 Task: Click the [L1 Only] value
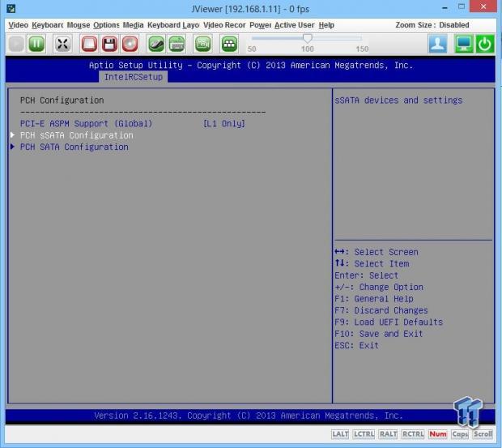coord(224,124)
